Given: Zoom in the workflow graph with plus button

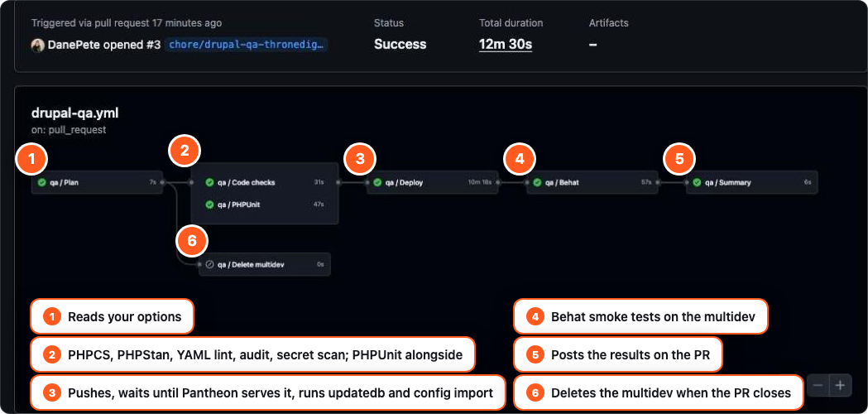Looking at the screenshot, I should pos(840,385).
